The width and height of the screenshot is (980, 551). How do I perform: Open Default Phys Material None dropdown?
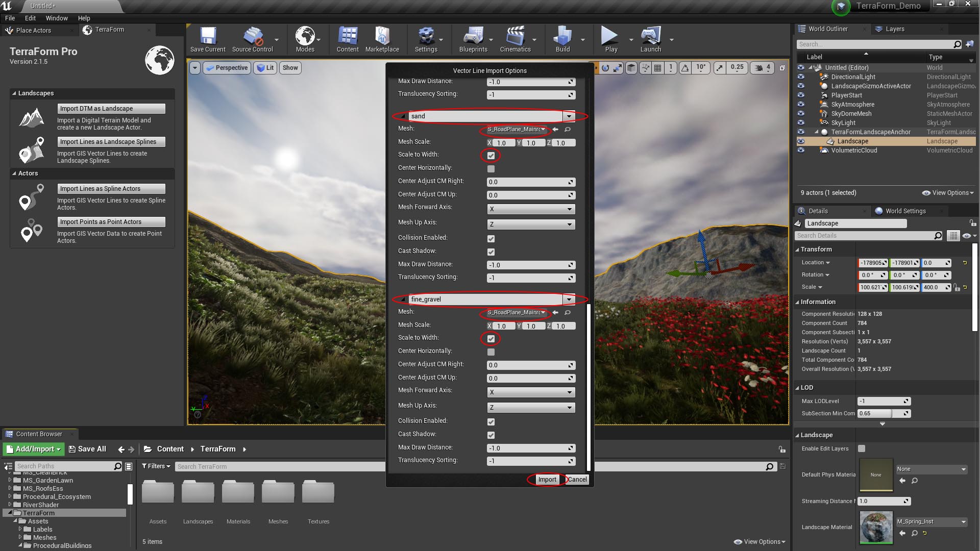tap(932, 469)
